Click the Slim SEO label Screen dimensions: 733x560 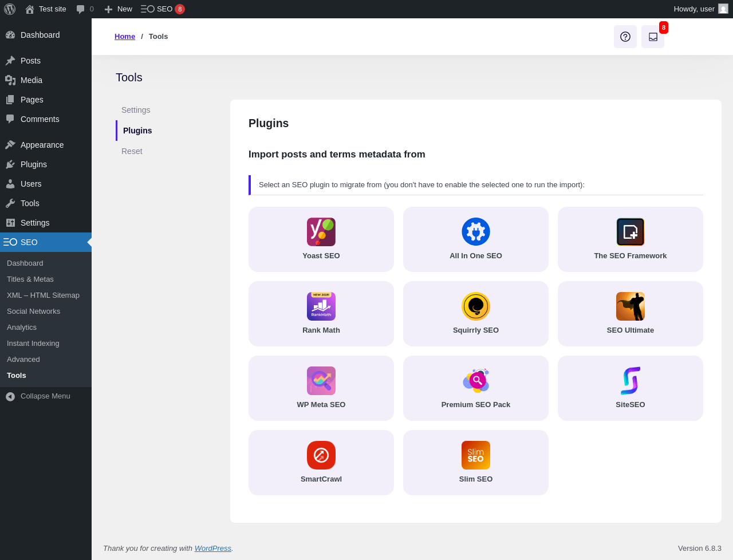point(476,479)
